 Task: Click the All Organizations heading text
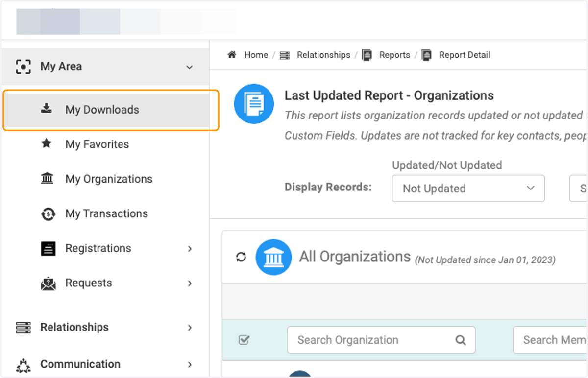coord(355,257)
